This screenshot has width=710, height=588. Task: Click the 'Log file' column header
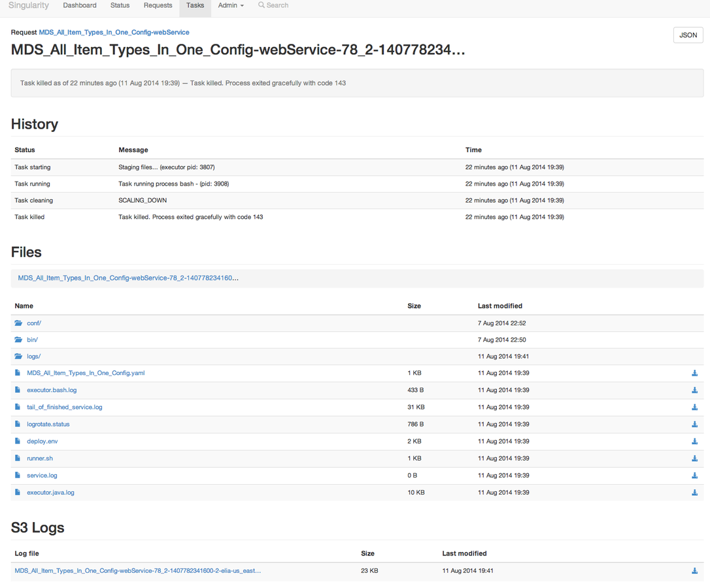pyautogui.click(x=27, y=553)
